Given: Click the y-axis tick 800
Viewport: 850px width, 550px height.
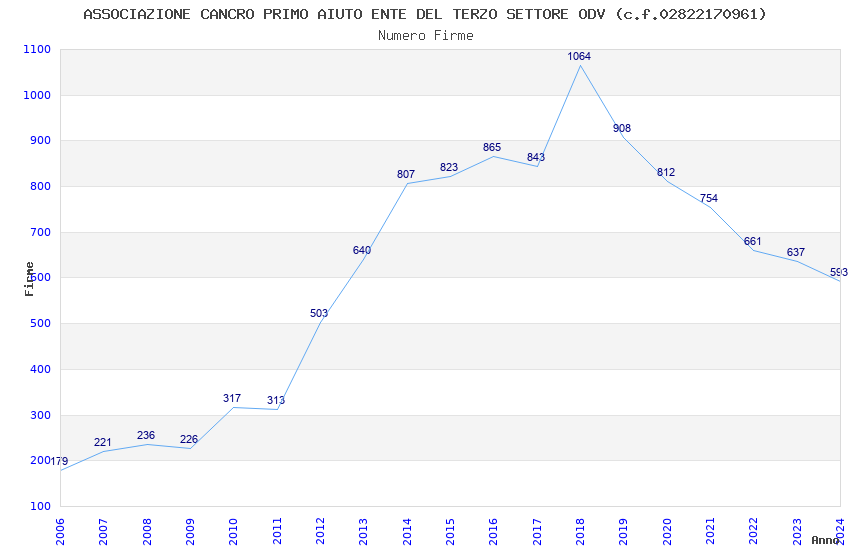Looking at the screenshot, I should pyautogui.click(x=40, y=186).
